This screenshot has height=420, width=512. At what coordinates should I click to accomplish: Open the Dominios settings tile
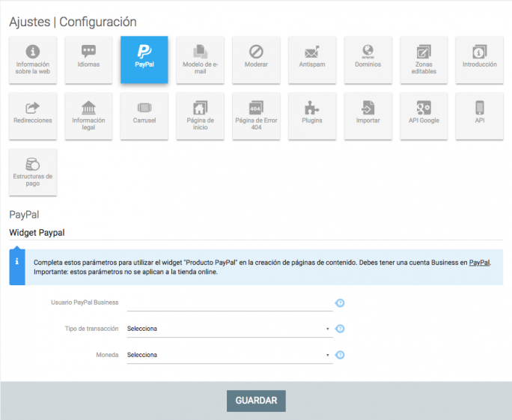tap(368, 60)
